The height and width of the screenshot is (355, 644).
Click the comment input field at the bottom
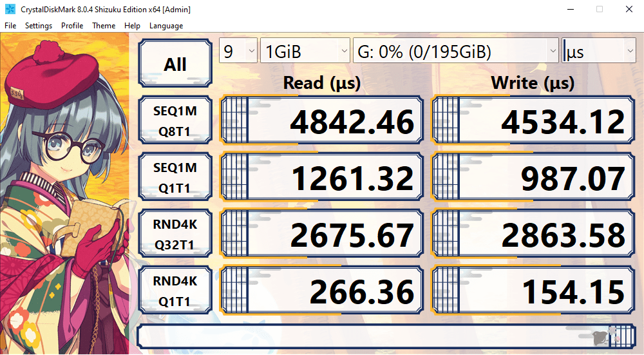[x=386, y=336]
